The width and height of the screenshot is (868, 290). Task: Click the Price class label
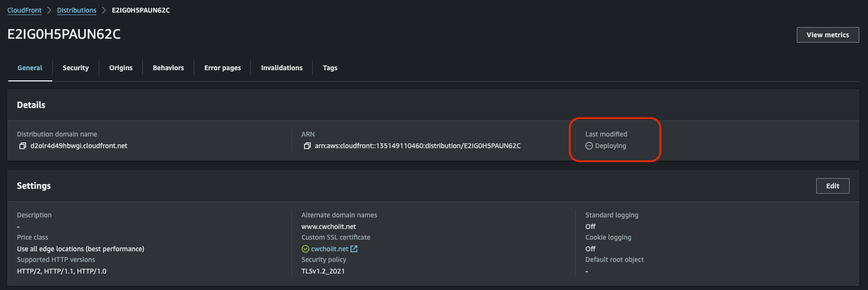pyautogui.click(x=32, y=237)
